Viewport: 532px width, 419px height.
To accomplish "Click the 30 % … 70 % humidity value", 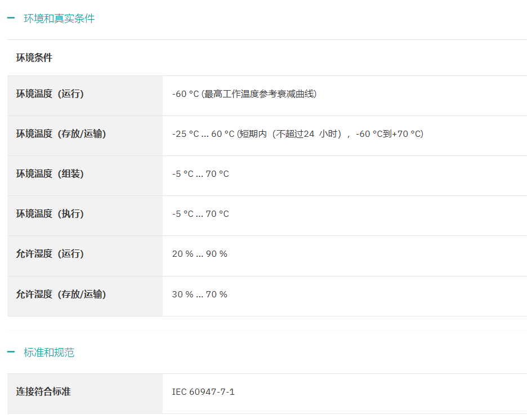I will click(x=199, y=295).
